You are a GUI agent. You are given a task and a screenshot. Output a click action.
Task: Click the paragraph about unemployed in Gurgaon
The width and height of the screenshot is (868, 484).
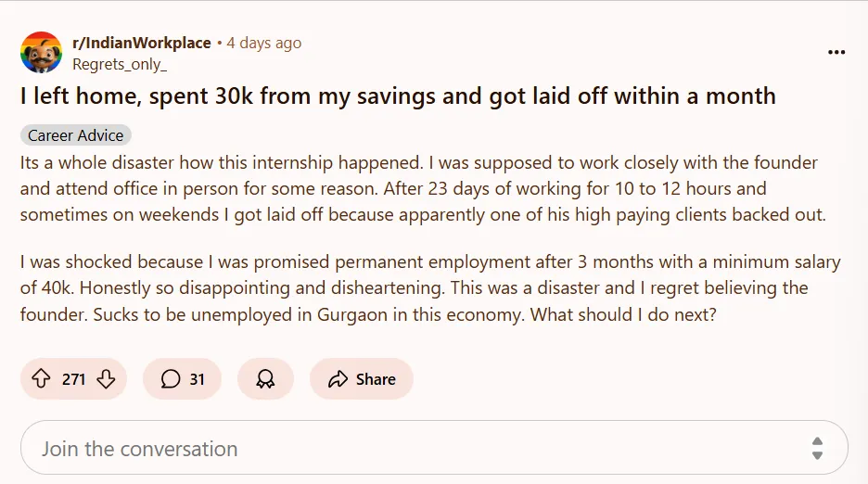click(x=430, y=288)
